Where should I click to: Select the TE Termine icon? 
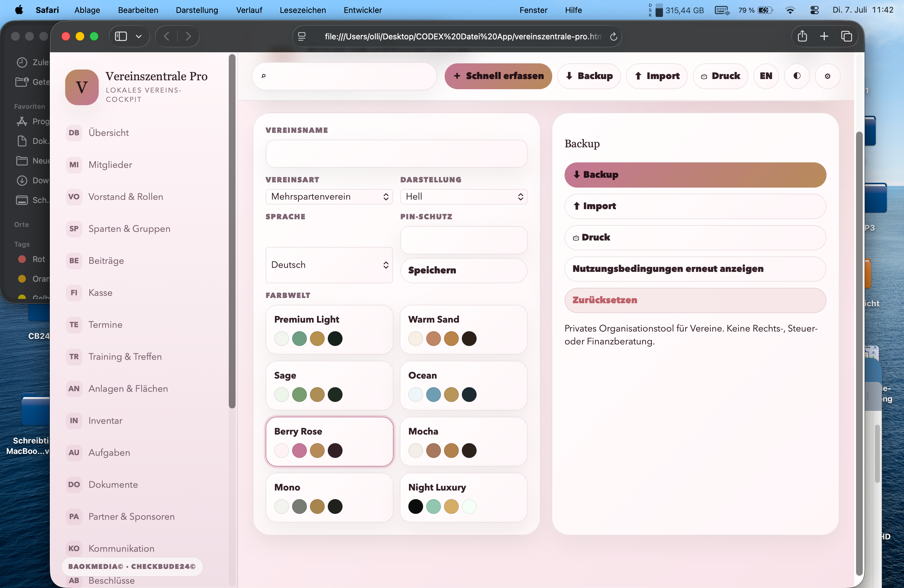pyautogui.click(x=74, y=325)
